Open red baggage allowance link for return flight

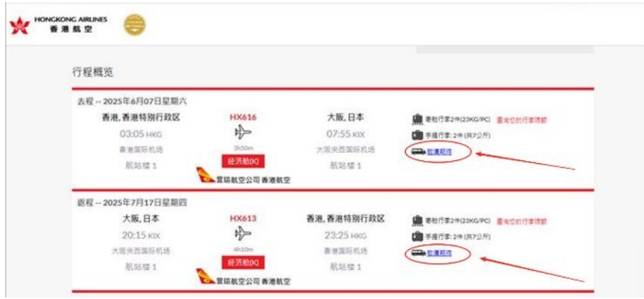522,221
